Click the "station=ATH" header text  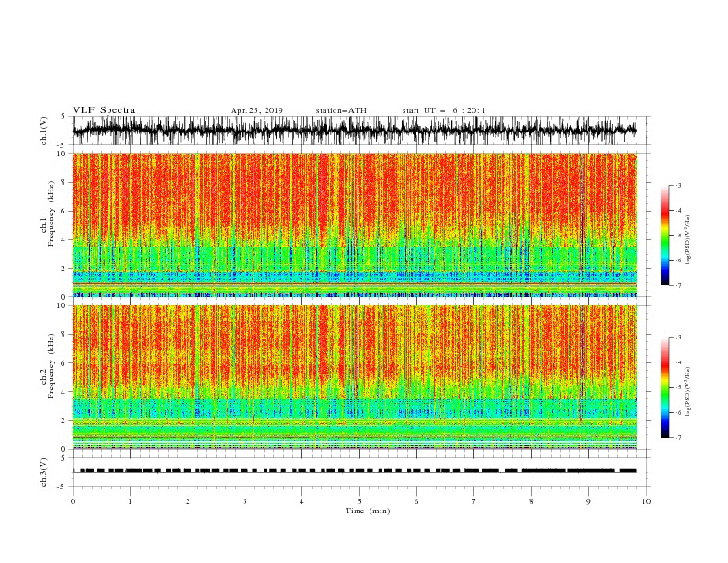[341, 110]
